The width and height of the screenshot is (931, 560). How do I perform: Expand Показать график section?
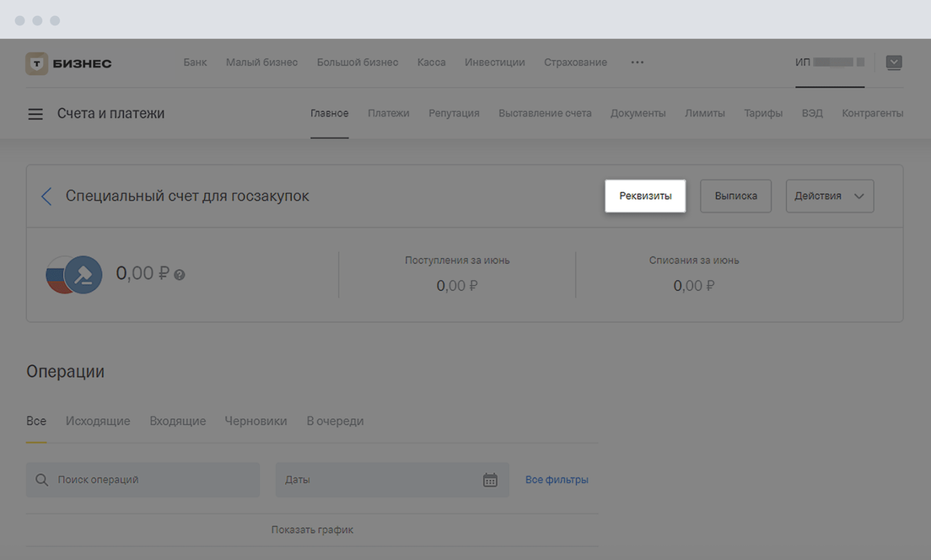pos(312,530)
